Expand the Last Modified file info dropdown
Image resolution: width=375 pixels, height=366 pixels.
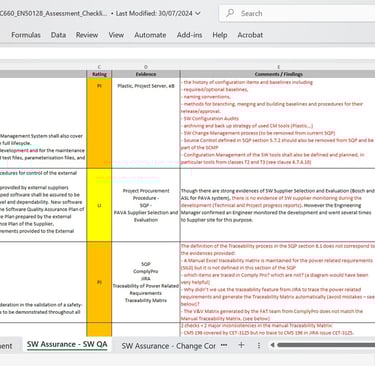click(198, 13)
